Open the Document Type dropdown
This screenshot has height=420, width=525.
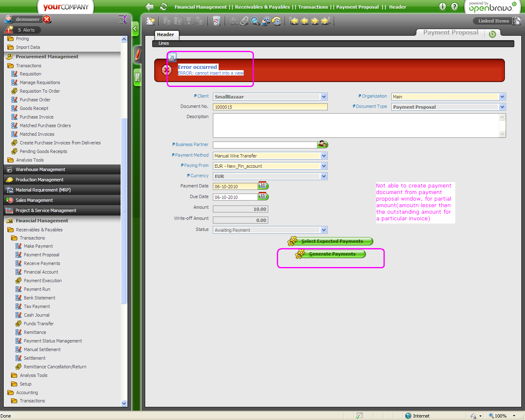pyautogui.click(x=502, y=107)
